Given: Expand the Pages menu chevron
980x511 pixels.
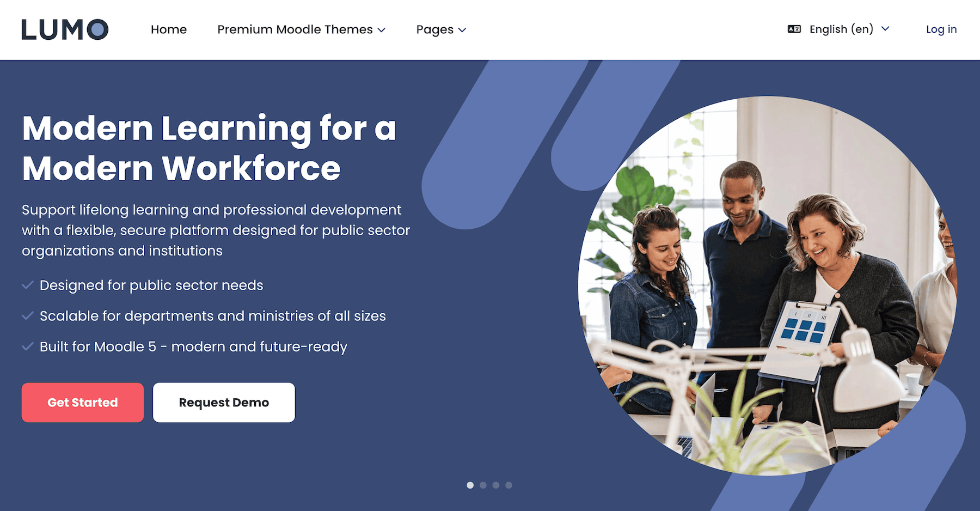Looking at the screenshot, I should pyautogui.click(x=462, y=30).
